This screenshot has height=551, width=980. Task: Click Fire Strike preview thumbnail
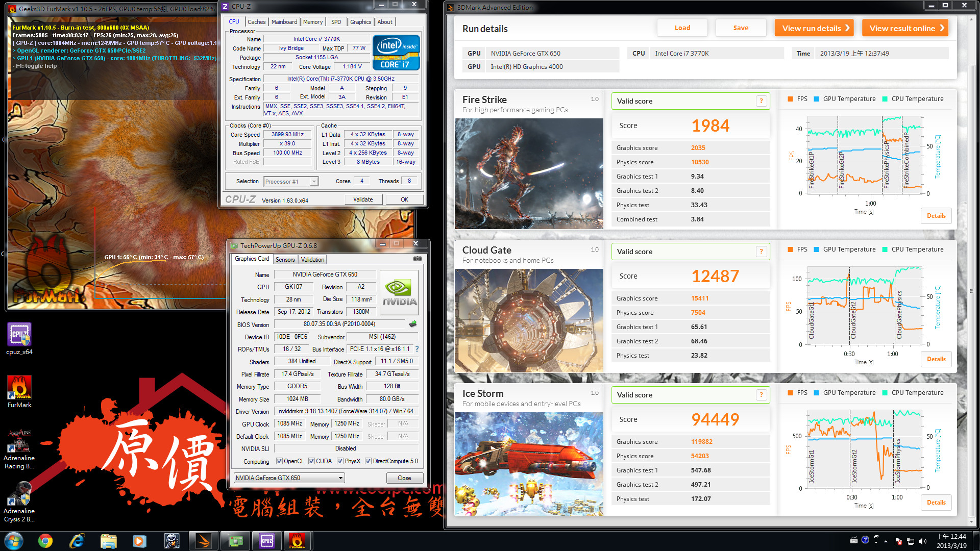[x=529, y=173]
